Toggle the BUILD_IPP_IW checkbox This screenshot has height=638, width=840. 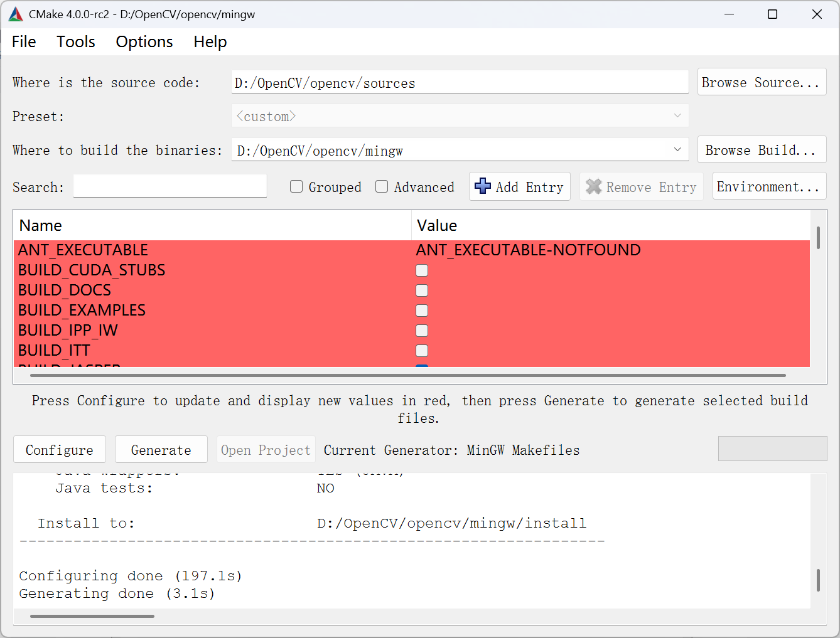pos(422,331)
